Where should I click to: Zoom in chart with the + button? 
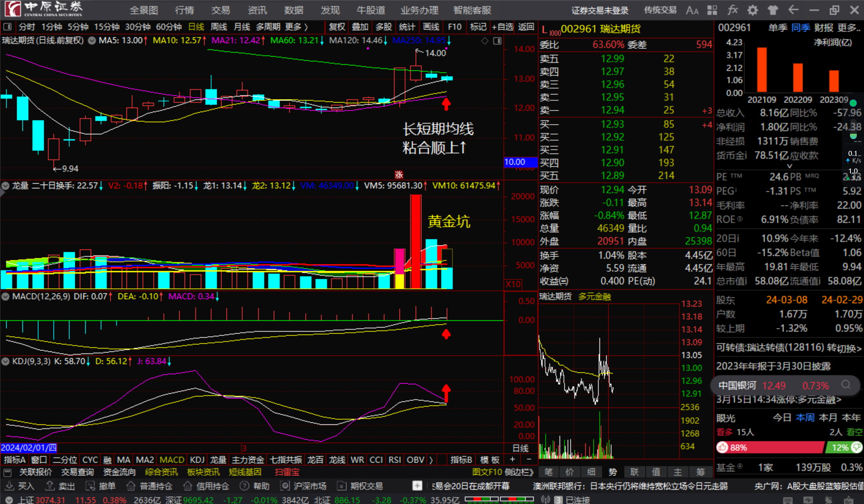[x=512, y=459]
